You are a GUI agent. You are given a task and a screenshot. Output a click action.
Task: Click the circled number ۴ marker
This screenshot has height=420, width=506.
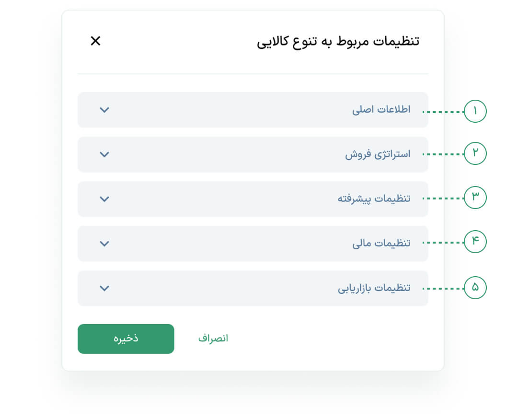pyautogui.click(x=475, y=242)
